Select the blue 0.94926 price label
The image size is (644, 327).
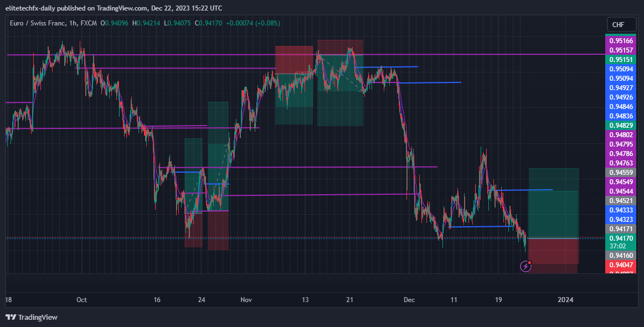click(621, 97)
